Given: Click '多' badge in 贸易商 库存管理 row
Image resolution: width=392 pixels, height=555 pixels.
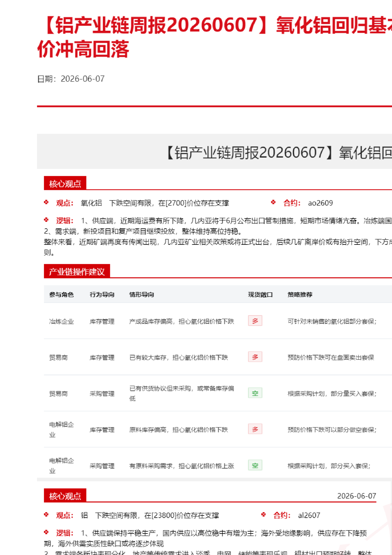Looking at the screenshot, I should [255, 357].
